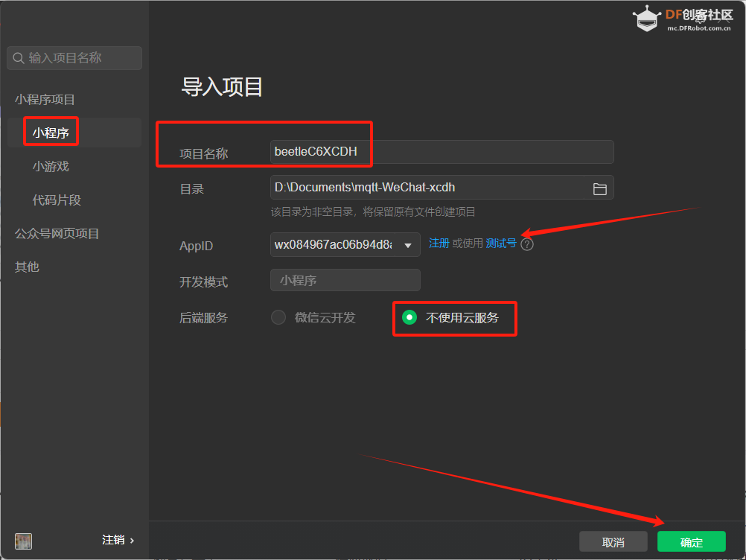Click AppID value wx084967ac06b94d8
The height and width of the screenshot is (560, 746).
[333, 244]
